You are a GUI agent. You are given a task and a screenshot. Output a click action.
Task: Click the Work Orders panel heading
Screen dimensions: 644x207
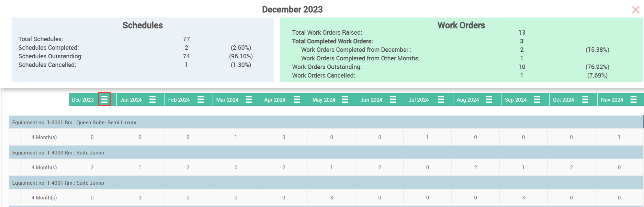pyautogui.click(x=461, y=25)
